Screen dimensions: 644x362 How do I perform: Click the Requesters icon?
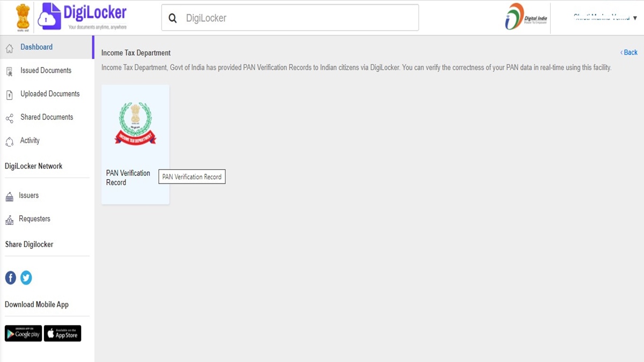(9, 220)
